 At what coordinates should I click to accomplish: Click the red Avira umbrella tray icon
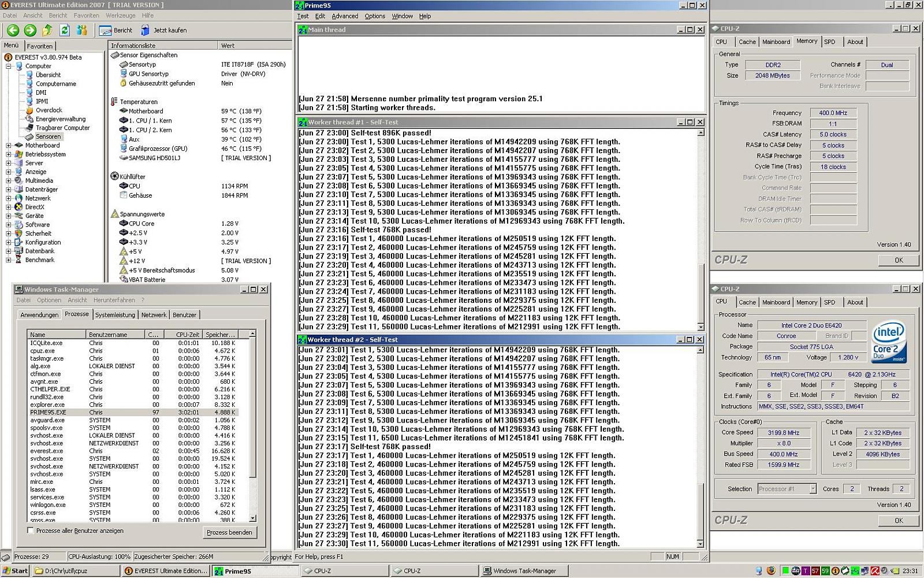point(875,570)
